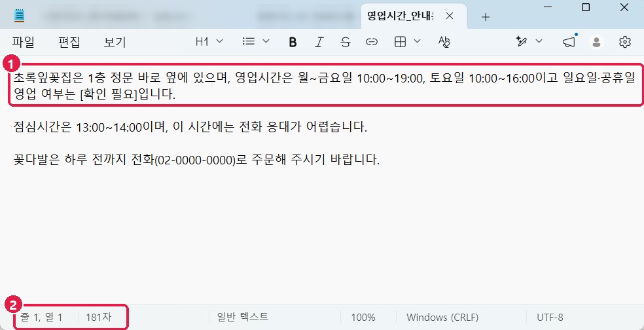Viewport: 644px width, 330px height.
Task: Add a new tab with plus button
Action: click(486, 17)
